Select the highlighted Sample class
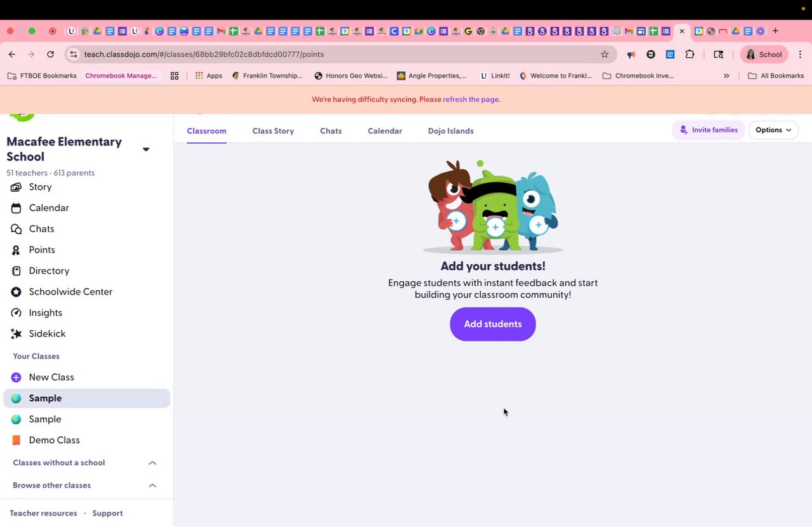The height and width of the screenshot is (527, 812). 86,398
